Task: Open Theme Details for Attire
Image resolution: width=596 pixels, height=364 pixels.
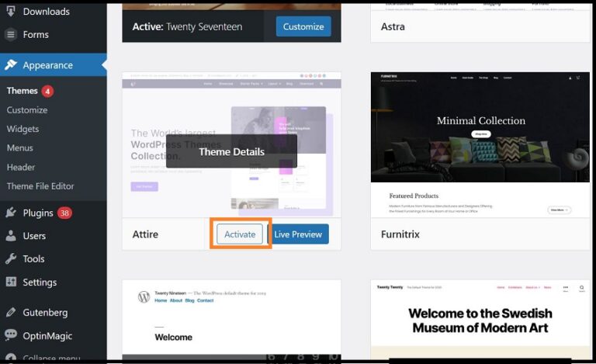Action: [x=231, y=151]
